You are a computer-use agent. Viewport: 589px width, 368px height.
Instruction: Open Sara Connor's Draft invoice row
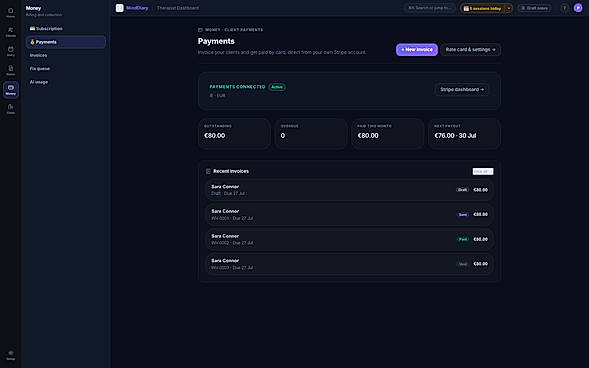[x=349, y=190]
